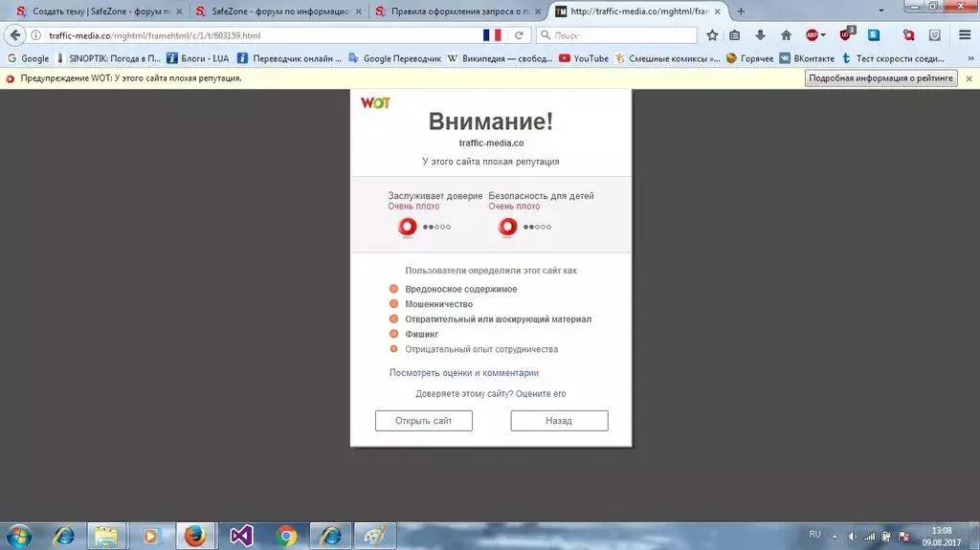980x550 pixels.
Task: Go to the home page icon
Action: (x=787, y=35)
